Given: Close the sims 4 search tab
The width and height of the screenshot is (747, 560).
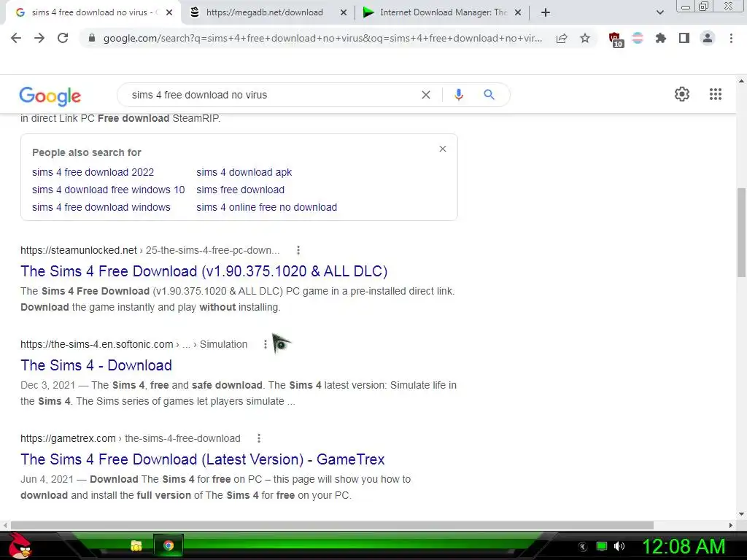Looking at the screenshot, I should (x=169, y=12).
